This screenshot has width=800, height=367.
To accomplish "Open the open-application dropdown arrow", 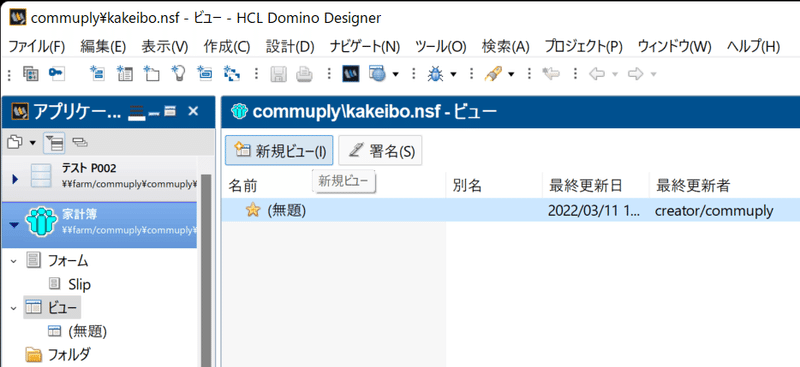I will point(33,143).
